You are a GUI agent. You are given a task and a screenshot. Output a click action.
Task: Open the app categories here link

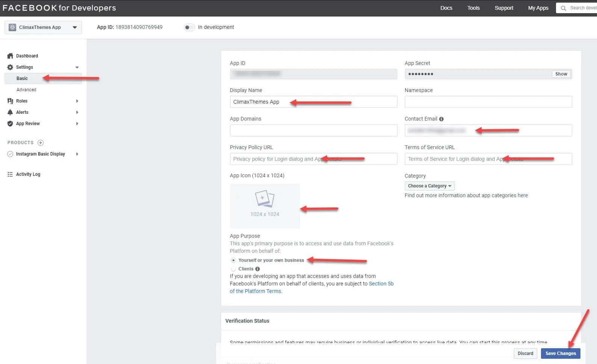[523, 196]
